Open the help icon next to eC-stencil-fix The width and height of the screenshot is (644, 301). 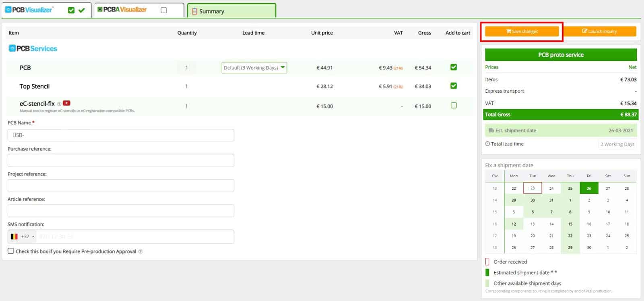click(x=59, y=104)
